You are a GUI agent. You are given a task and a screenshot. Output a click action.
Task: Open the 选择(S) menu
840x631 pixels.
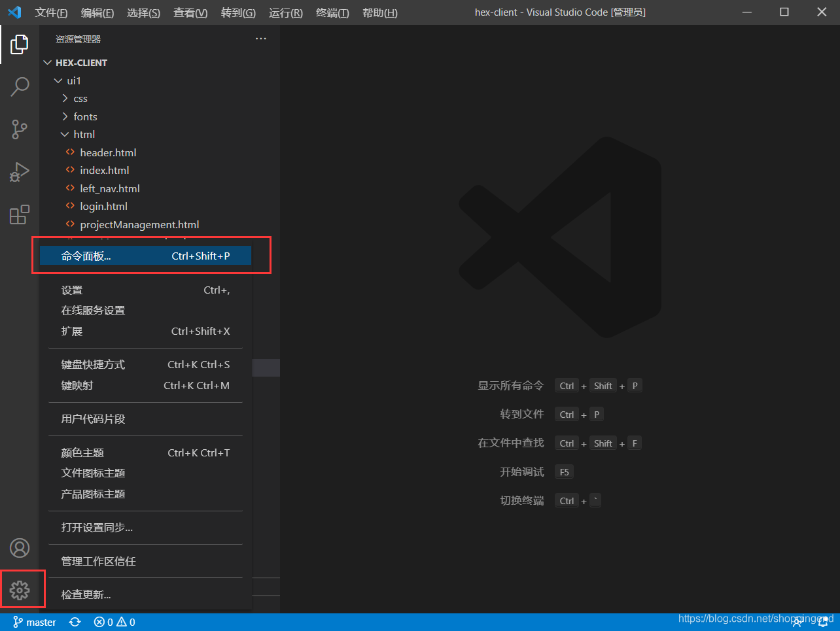click(143, 12)
